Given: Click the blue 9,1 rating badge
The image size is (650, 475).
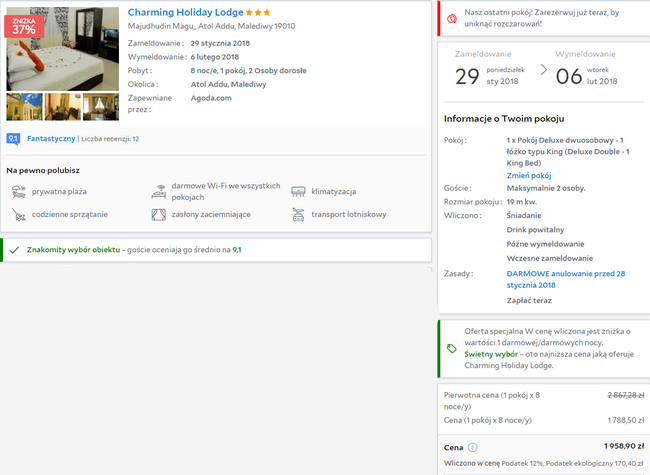Looking at the screenshot, I should coord(14,139).
